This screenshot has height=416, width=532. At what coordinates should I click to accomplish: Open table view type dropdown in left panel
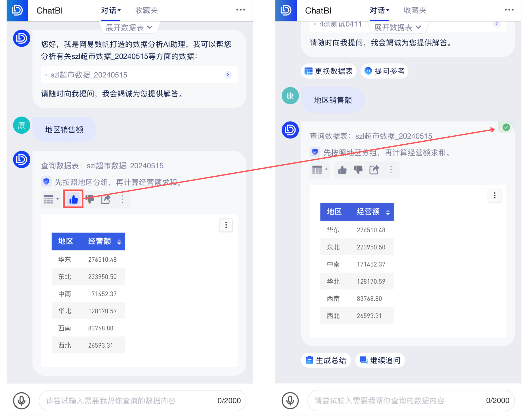[x=51, y=199]
